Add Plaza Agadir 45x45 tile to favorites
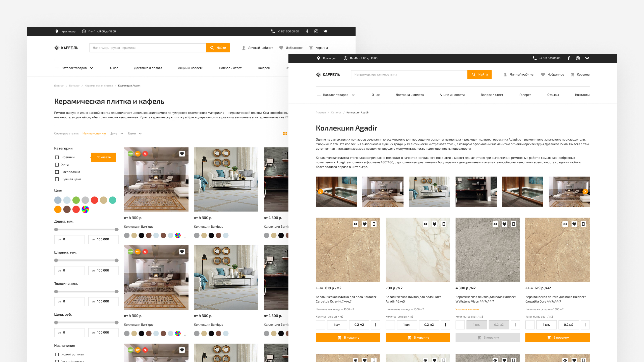 435,224
